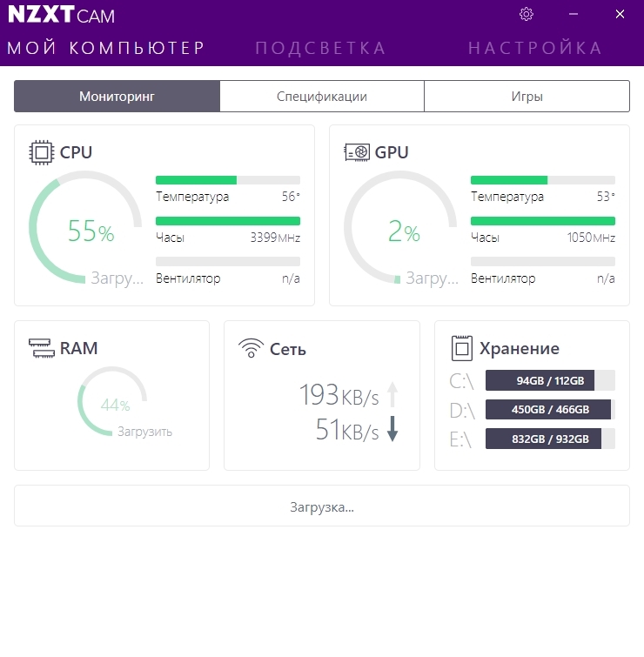Open settings via the gear icon
Screen dimensions: 644x657
pyautogui.click(x=526, y=14)
